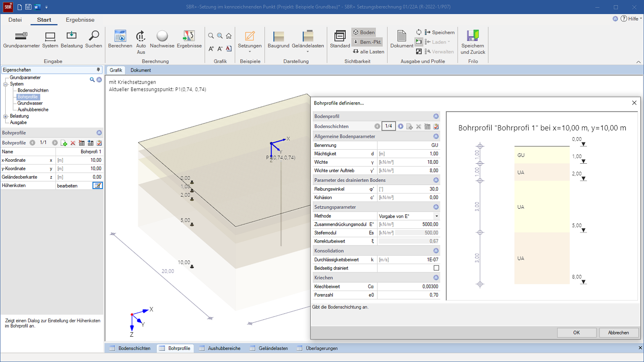Viewport: 644px width, 362px height.
Task: Click the zoom magnifier in Grafik group
Action: coord(211,36)
